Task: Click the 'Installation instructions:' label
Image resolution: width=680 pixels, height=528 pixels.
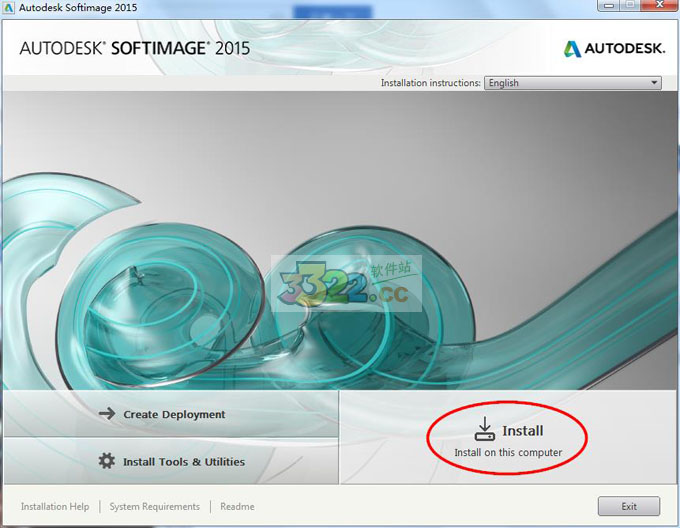Action: pos(431,83)
